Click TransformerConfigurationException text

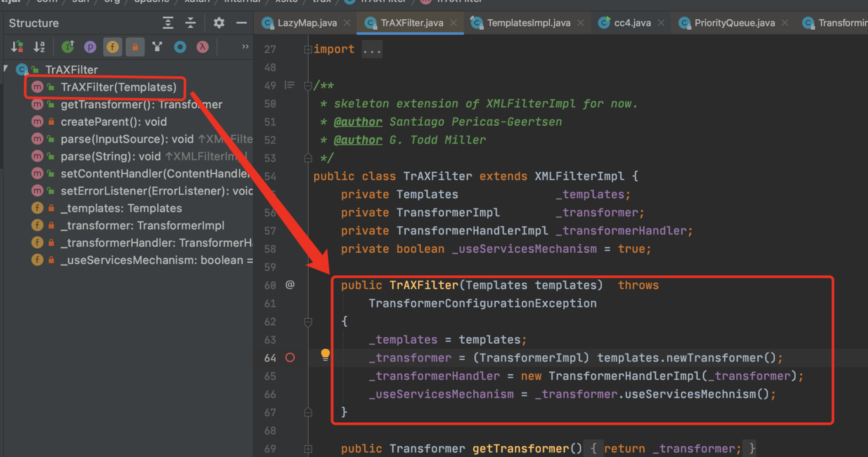482,303
